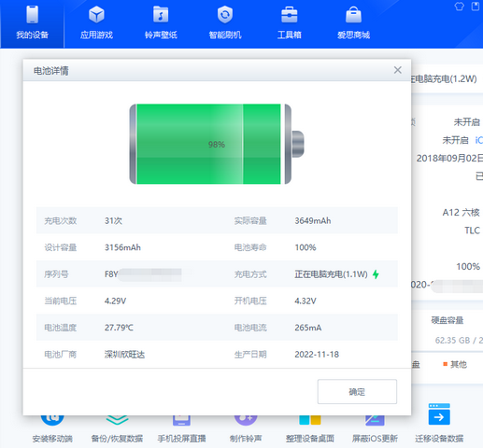Click the cube apps icon
Image resolution: width=483 pixels, height=448 pixels.
click(96, 15)
